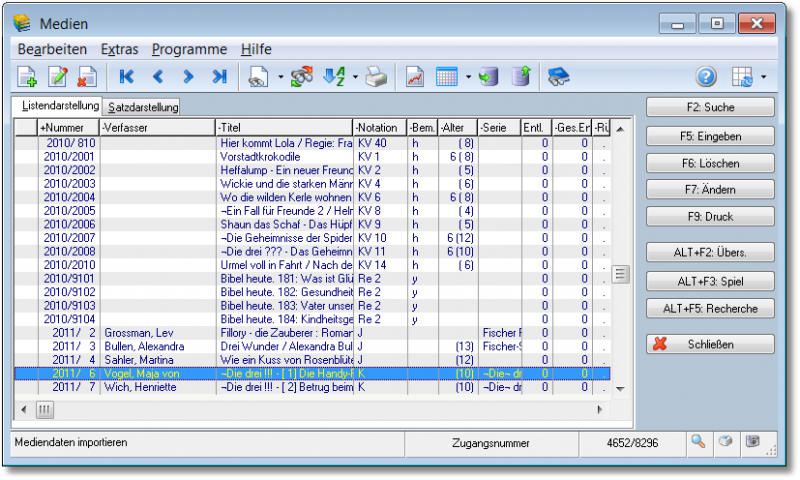The image size is (800, 480).
Task: Switch to the Satzdarstellung tab
Action: [x=143, y=107]
